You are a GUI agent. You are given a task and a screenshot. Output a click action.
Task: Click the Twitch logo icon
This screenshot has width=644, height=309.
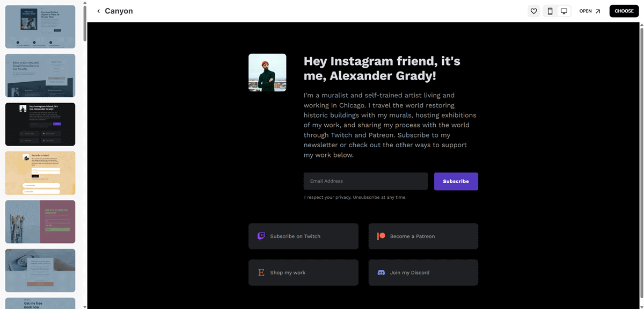point(261,236)
